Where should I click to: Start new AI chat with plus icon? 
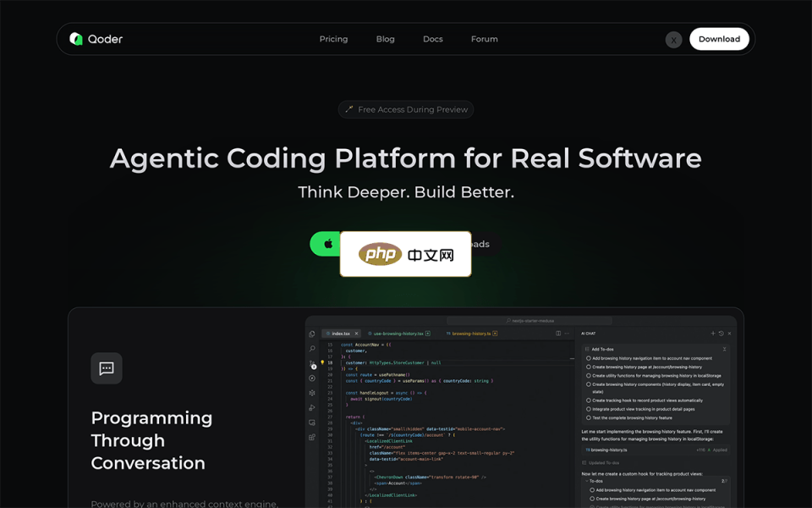pos(712,334)
